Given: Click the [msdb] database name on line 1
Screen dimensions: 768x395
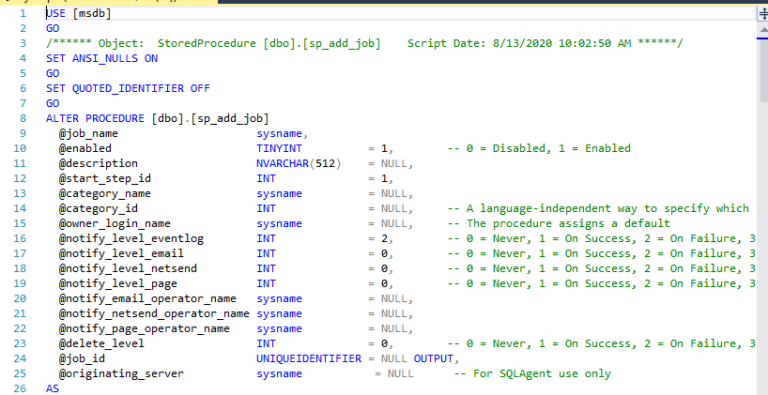Looking at the screenshot, I should [92, 14].
